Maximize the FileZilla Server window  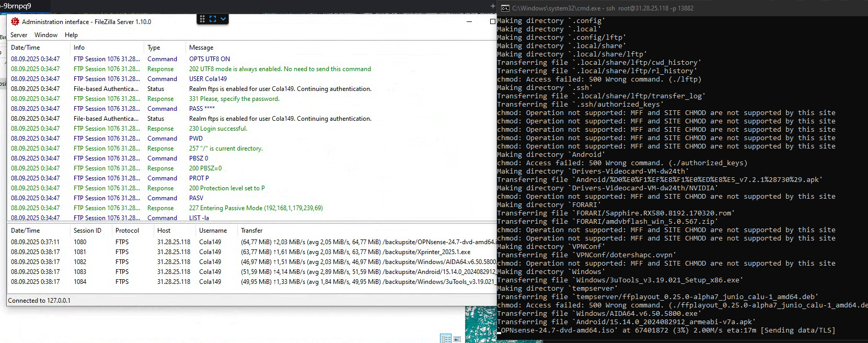coord(492,21)
